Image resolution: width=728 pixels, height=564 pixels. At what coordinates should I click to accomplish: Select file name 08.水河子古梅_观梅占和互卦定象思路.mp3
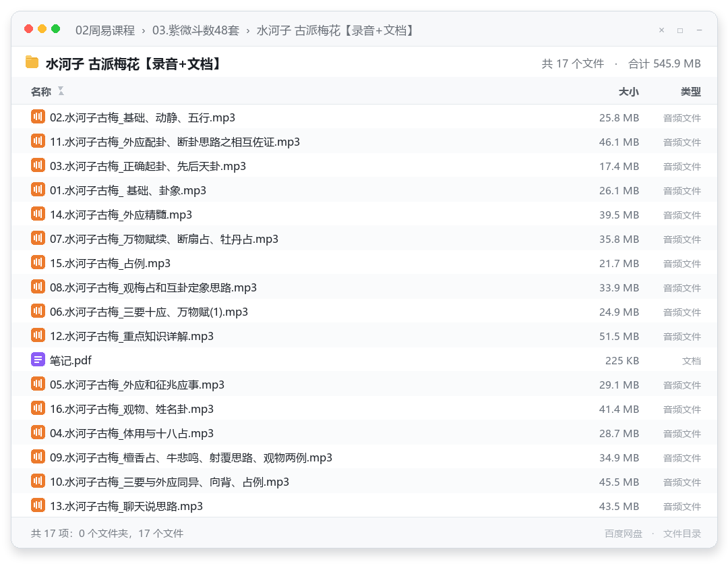click(153, 287)
